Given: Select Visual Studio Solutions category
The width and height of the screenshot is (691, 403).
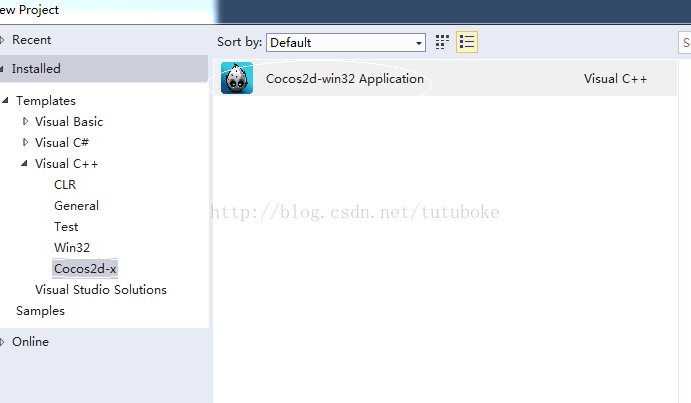Looking at the screenshot, I should click(101, 290).
